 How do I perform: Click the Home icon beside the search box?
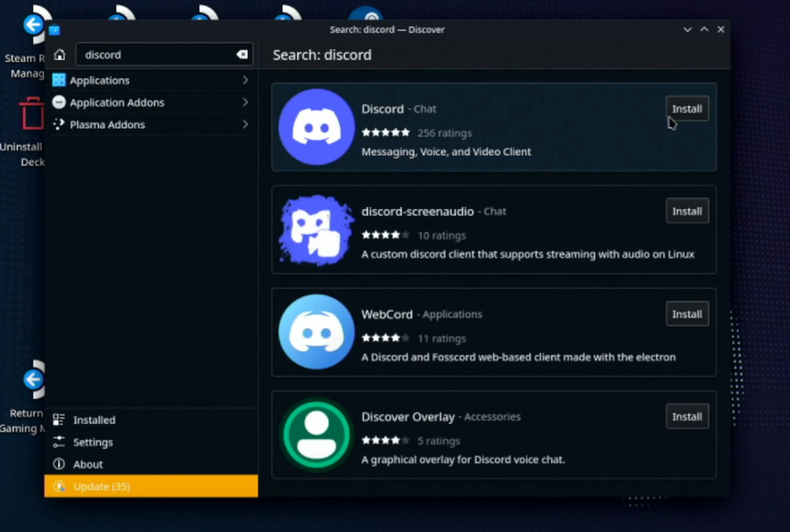click(x=60, y=55)
